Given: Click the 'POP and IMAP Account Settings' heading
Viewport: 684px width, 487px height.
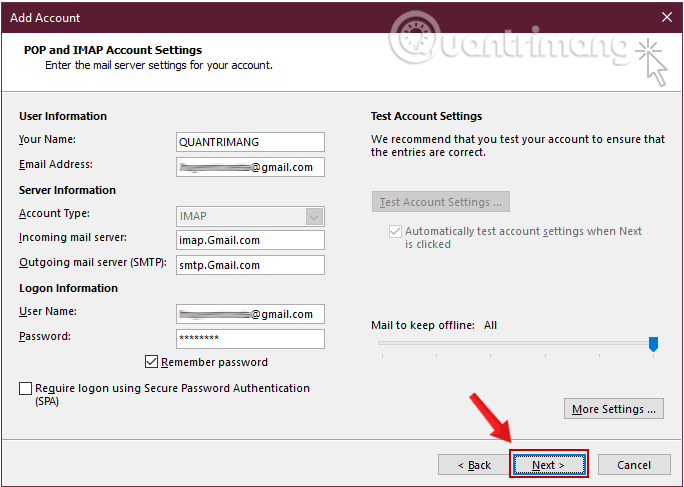Looking at the screenshot, I should coord(113,50).
